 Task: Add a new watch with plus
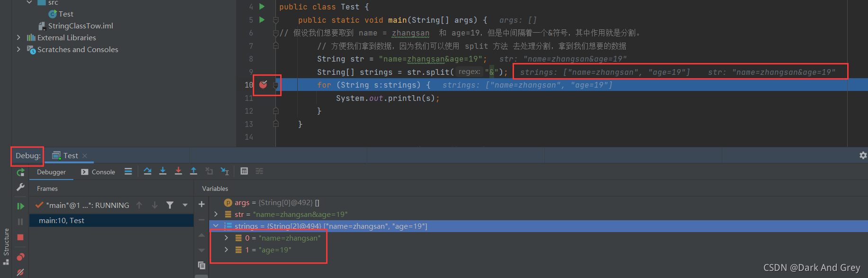tap(202, 204)
